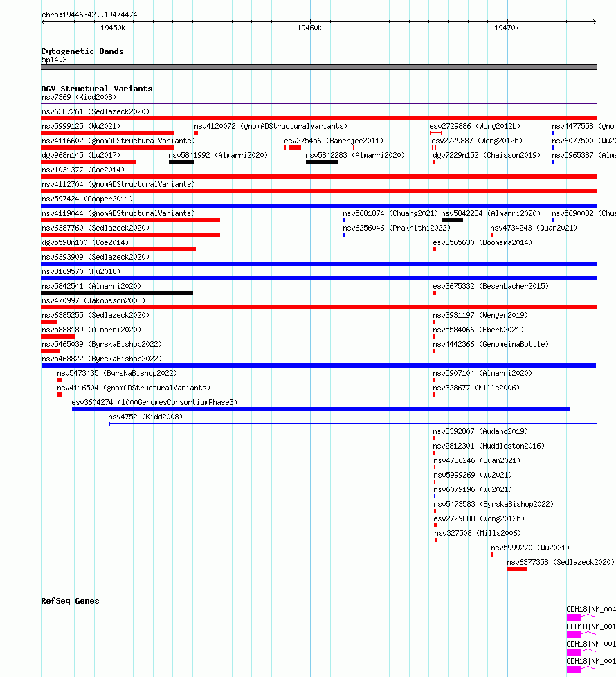Select the Cytogenetic Bands track title

tap(82, 51)
